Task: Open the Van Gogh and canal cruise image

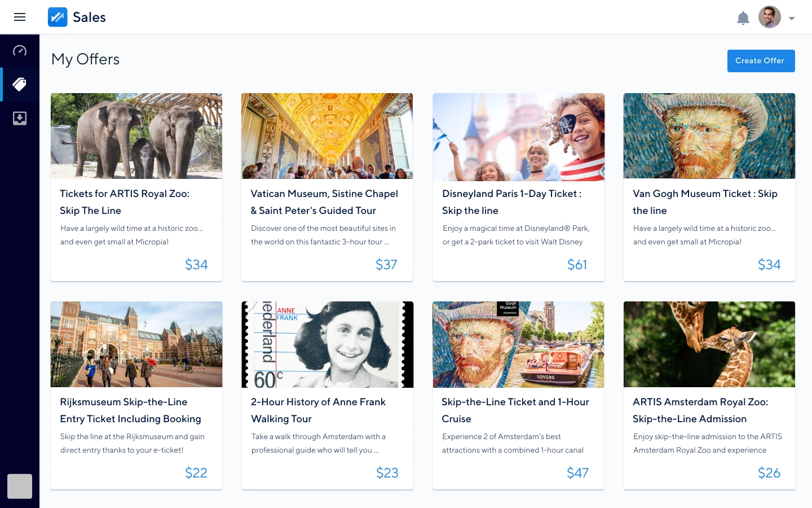Action: click(x=518, y=344)
